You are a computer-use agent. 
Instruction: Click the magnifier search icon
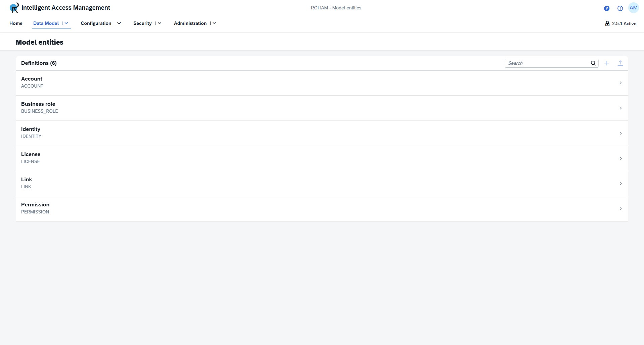pyautogui.click(x=593, y=63)
